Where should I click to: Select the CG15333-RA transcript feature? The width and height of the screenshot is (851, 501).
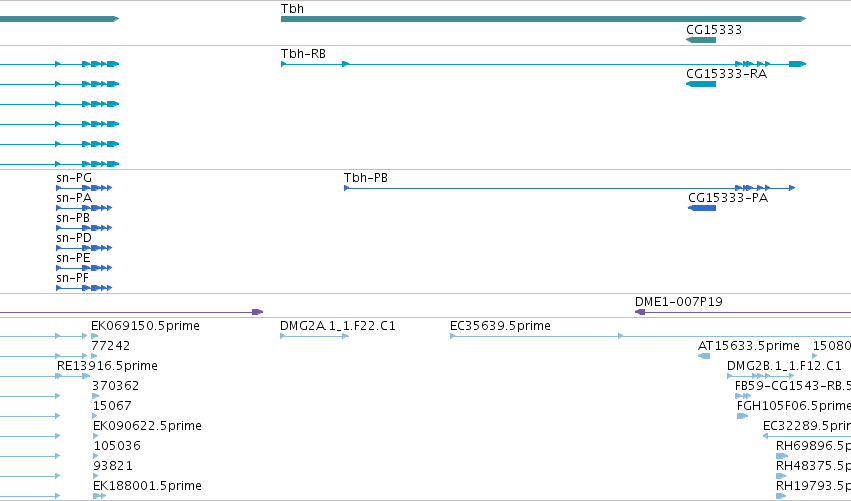(x=701, y=84)
